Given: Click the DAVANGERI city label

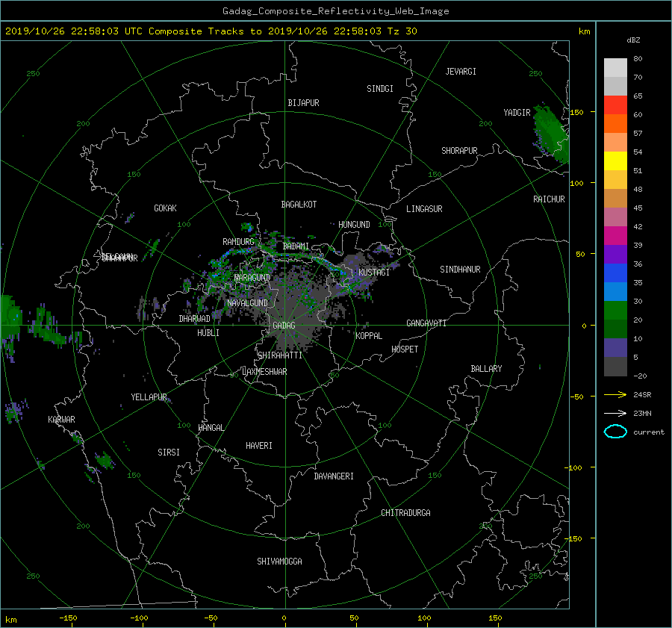Looking at the screenshot, I should click(x=334, y=476).
